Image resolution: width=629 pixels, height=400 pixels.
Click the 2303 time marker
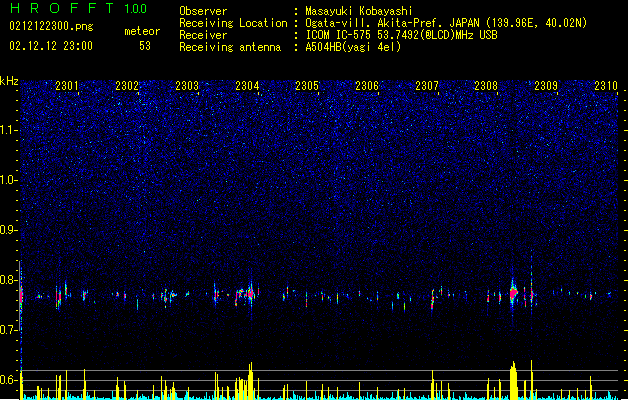pos(187,86)
